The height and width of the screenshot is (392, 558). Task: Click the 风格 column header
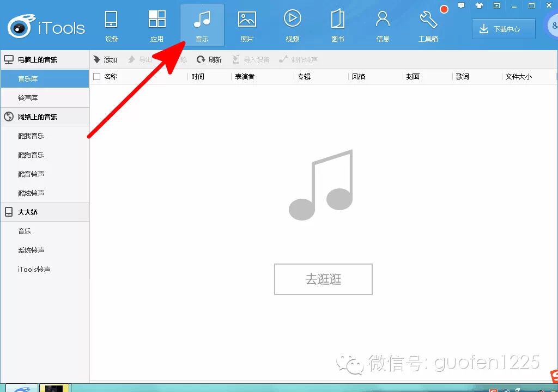pyautogui.click(x=359, y=76)
